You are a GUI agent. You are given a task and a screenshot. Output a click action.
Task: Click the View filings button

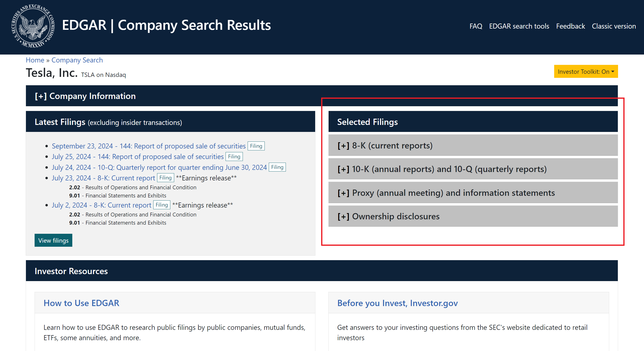[53, 240]
